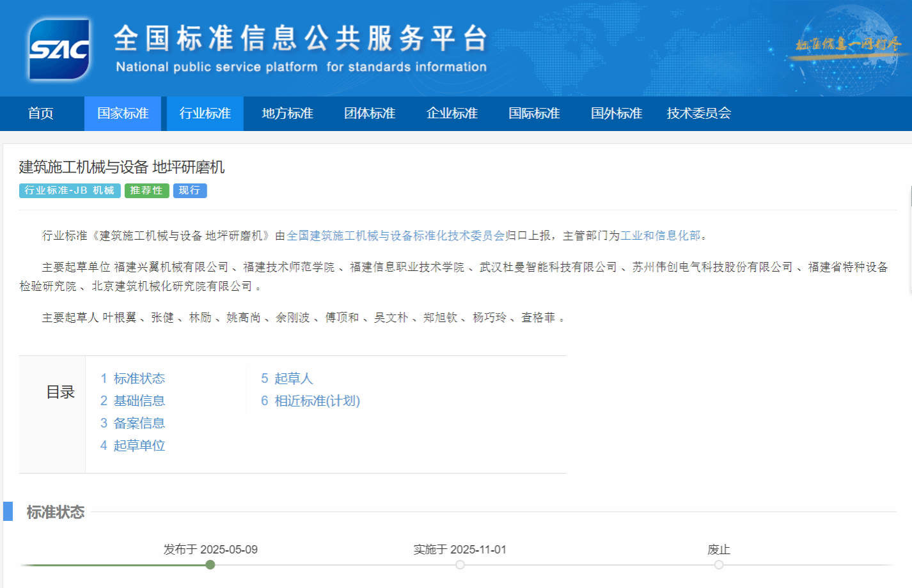Open the 企业标准 menu item
This screenshot has width=912, height=588.
452,114
